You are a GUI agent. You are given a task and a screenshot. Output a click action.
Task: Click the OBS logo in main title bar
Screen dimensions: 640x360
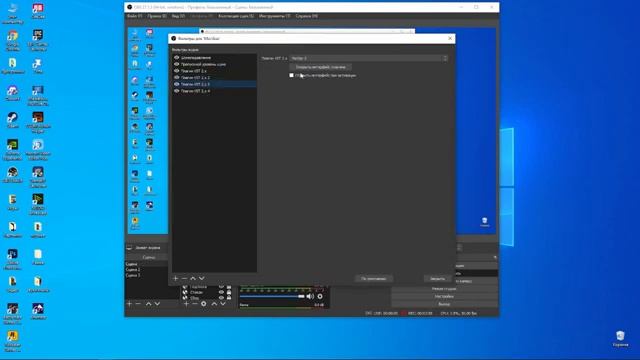click(129, 7)
